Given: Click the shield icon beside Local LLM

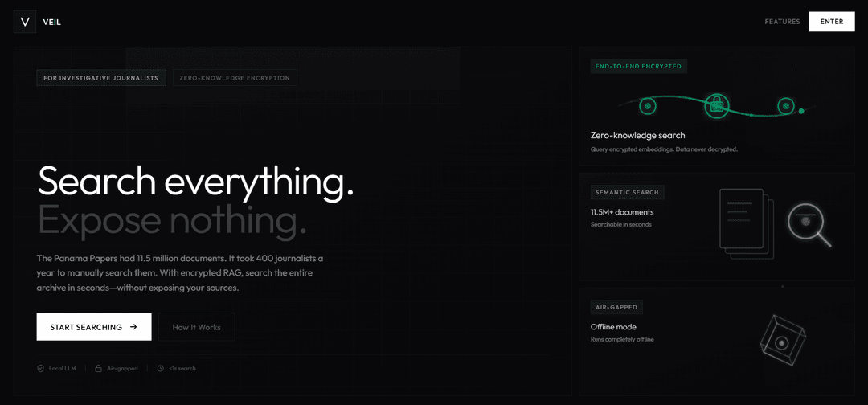Looking at the screenshot, I should point(40,369).
